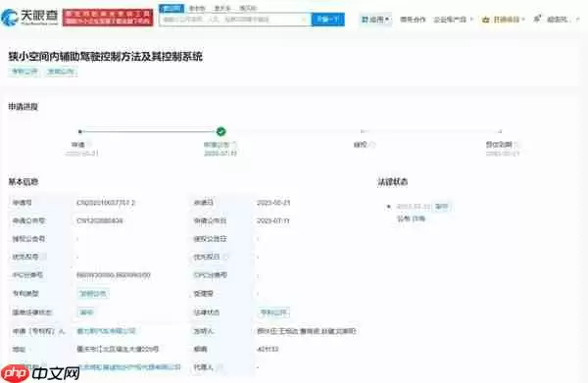Expand the user account dropdown arrow
This screenshot has height=383, width=588.
(x=578, y=20)
